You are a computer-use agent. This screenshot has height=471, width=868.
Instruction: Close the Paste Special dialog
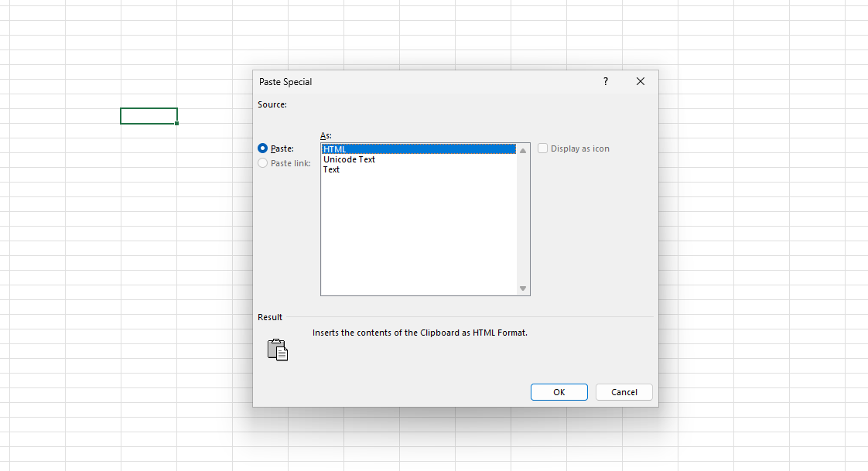(x=641, y=81)
